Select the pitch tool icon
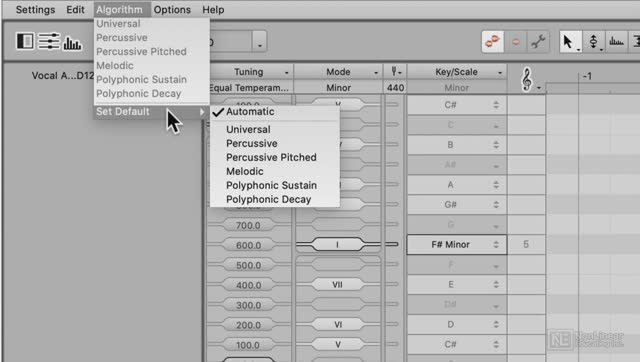This screenshot has width=640, height=362. click(x=594, y=42)
